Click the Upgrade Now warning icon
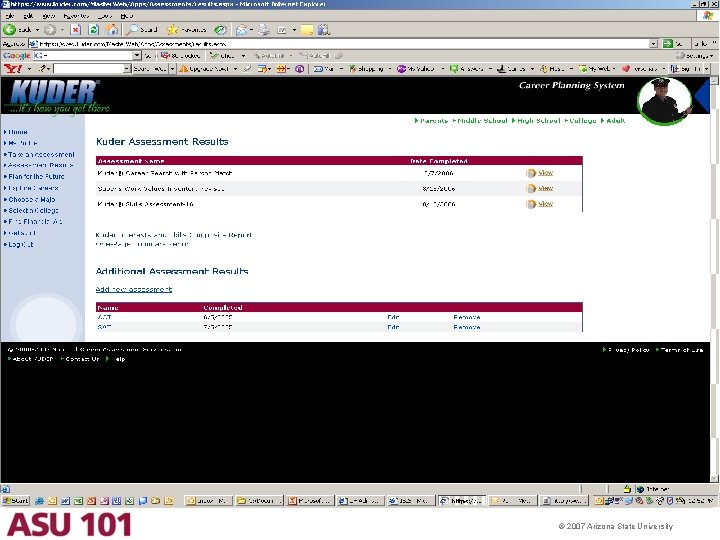Image resolution: width=720 pixels, height=540 pixels. pos(183,69)
